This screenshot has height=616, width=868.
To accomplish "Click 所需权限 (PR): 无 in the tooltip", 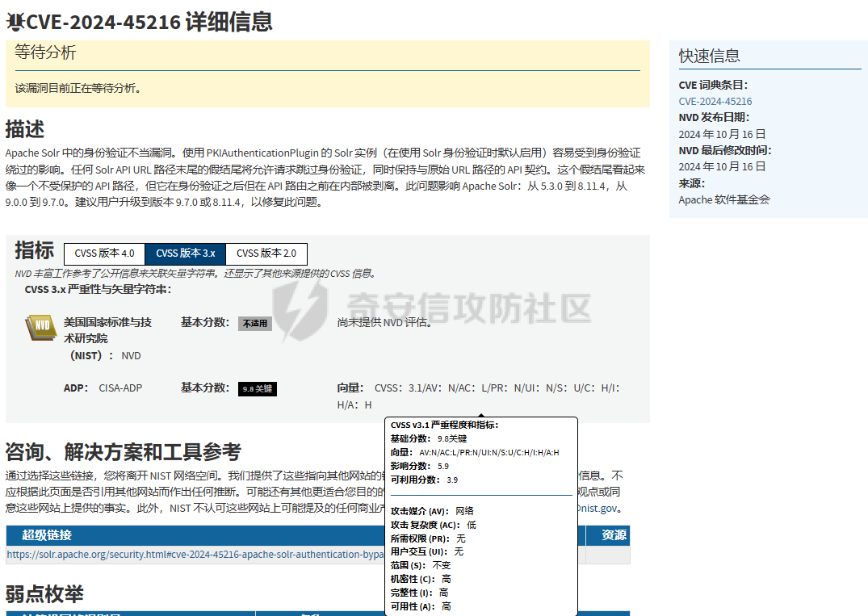I will coord(428,538).
